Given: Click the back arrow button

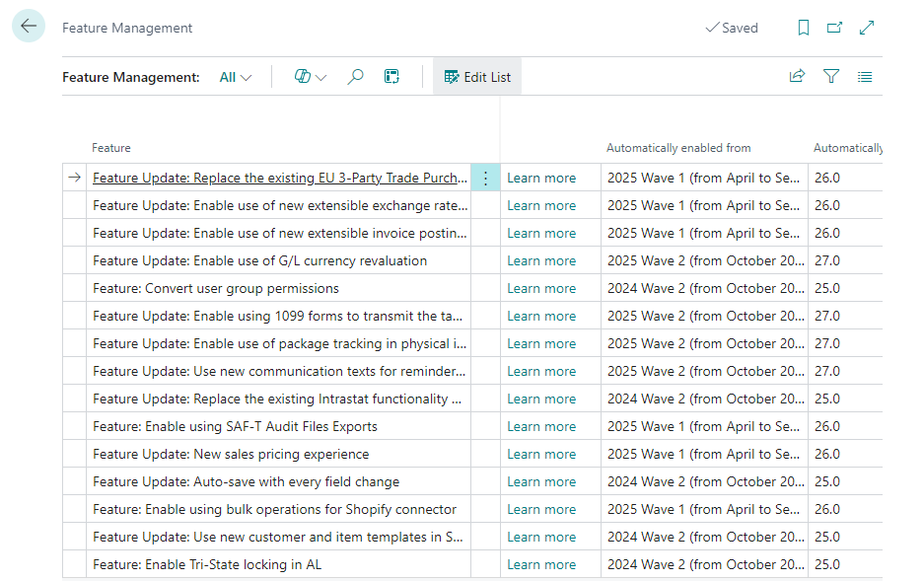Looking at the screenshot, I should (29, 27).
